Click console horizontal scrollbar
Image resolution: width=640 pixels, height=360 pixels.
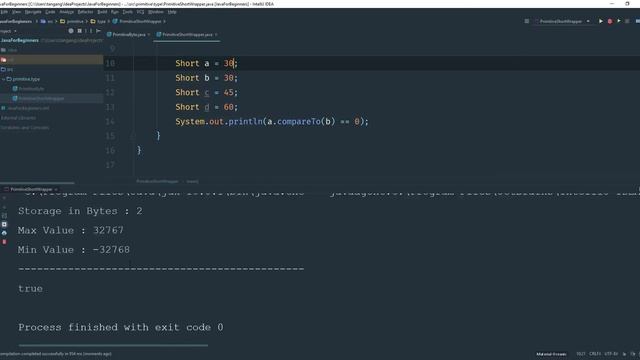pos(113,345)
